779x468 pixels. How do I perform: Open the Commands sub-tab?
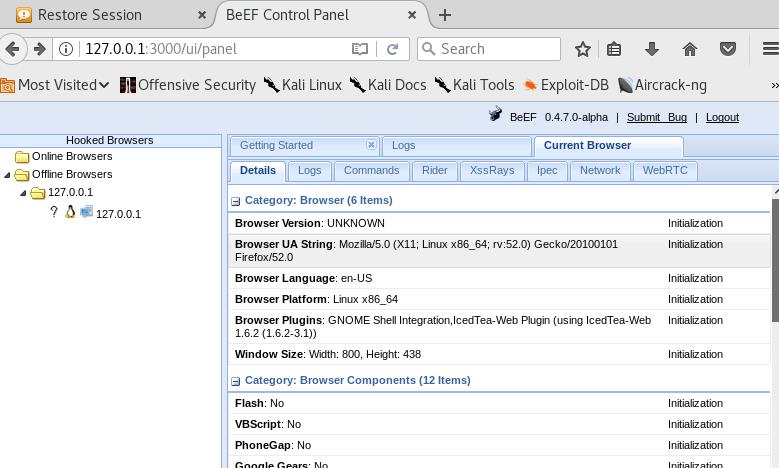click(x=372, y=170)
